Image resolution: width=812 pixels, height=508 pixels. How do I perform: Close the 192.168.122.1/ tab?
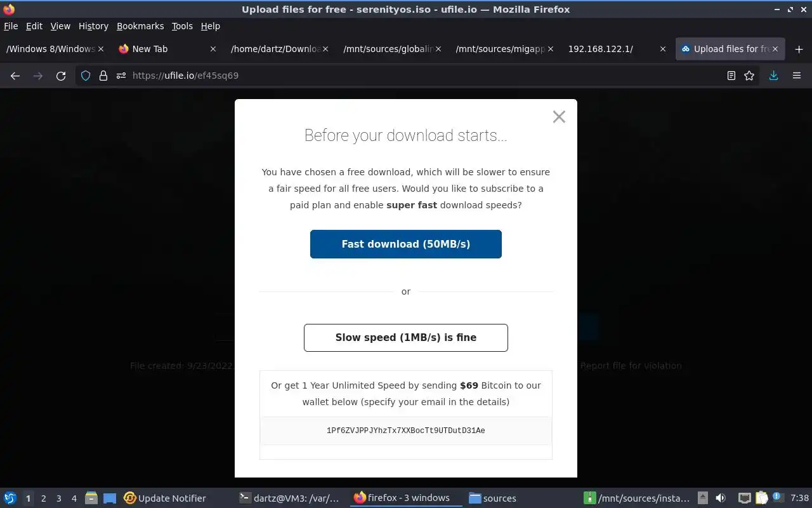coord(663,49)
